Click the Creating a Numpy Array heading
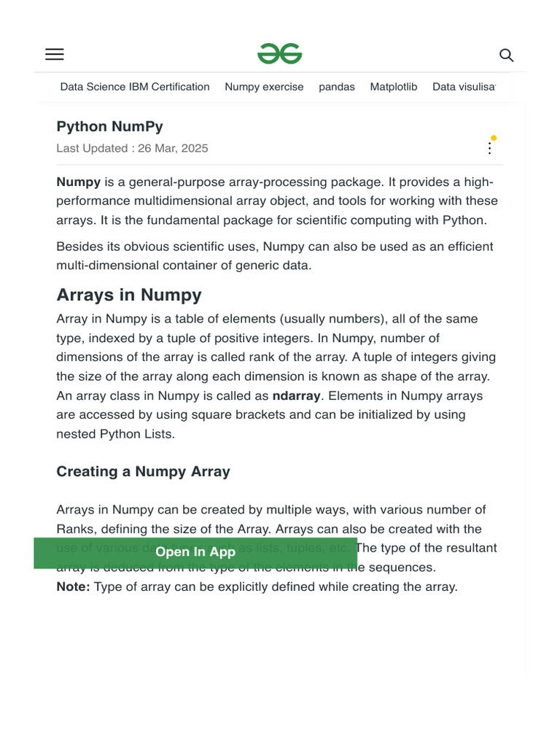560x747 pixels. (x=143, y=471)
